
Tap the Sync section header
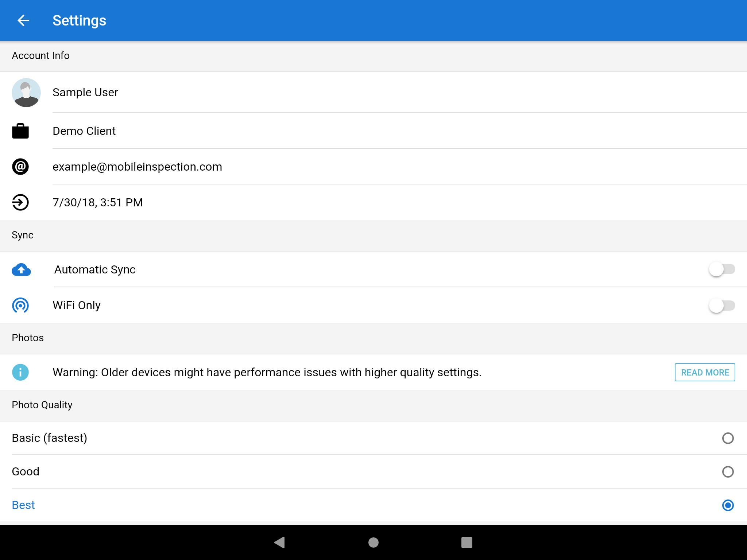coord(22,235)
